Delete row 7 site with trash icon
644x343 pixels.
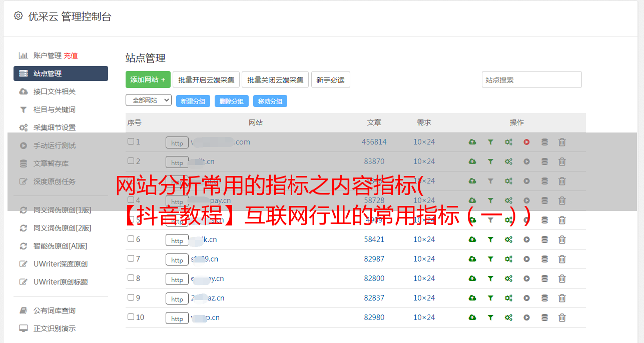pyautogui.click(x=562, y=259)
